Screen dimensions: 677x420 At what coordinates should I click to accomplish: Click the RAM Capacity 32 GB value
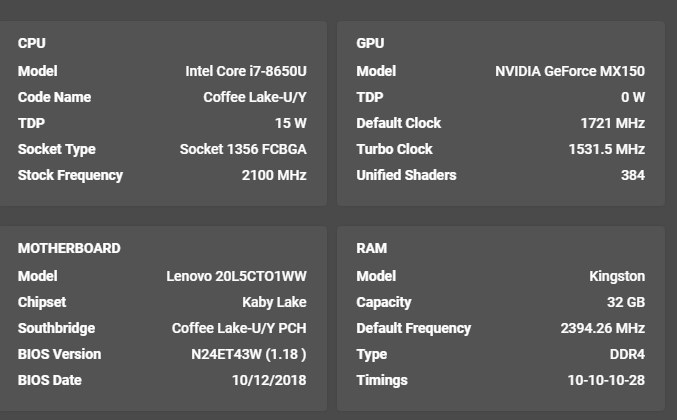(626, 302)
